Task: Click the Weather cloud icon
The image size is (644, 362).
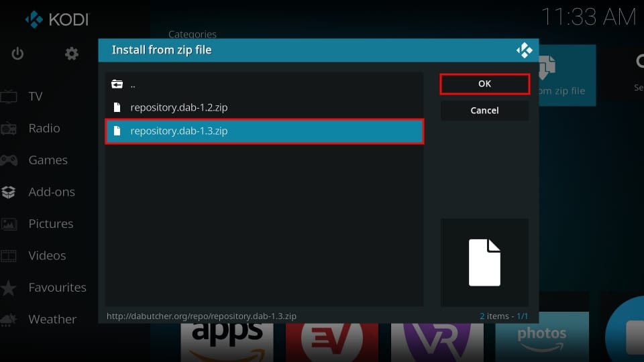Action: click(9, 319)
